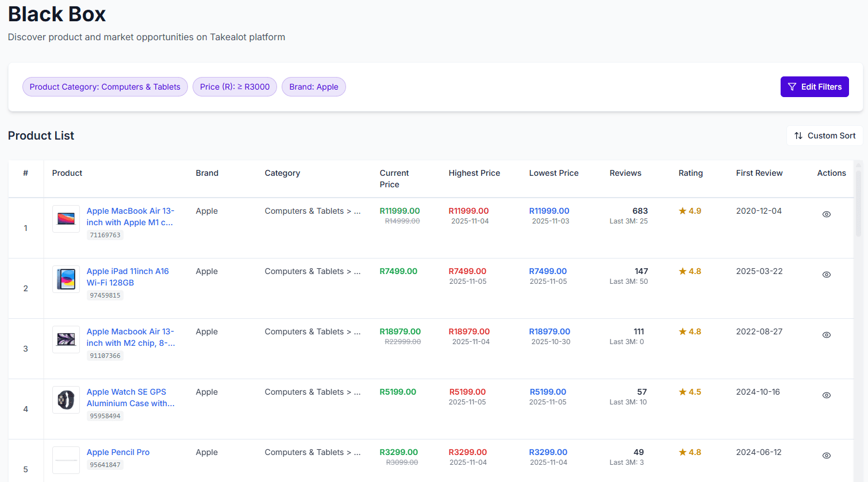Click the Apple Watch SE product thumbnail
868x482 pixels.
(x=66, y=400)
